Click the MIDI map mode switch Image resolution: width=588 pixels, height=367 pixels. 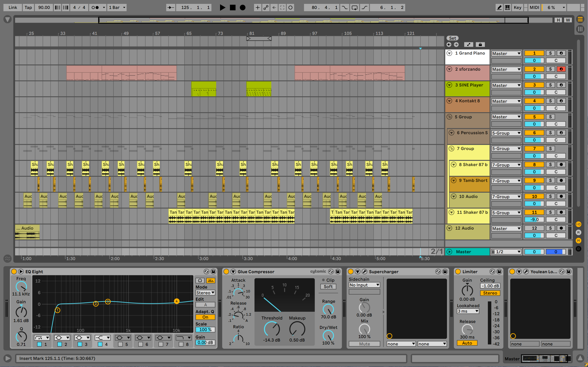point(534,8)
